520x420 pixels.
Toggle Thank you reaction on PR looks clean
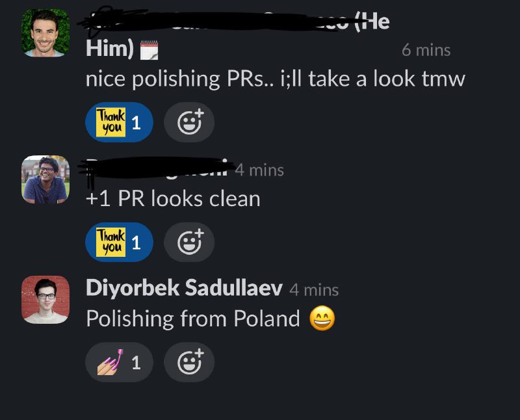pos(119,242)
